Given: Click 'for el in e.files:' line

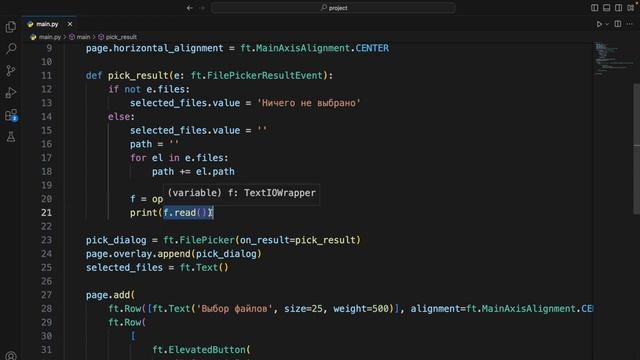Looking at the screenshot, I should pos(179,158).
